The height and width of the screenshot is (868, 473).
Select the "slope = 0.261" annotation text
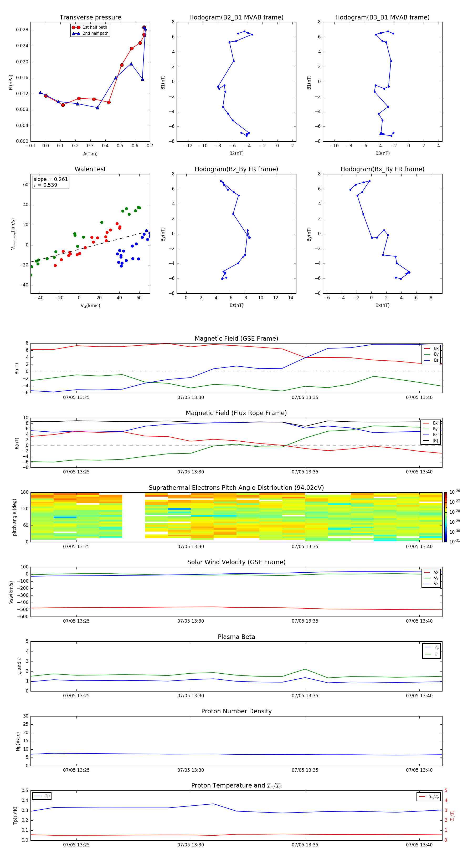click(x=50, y=179)
